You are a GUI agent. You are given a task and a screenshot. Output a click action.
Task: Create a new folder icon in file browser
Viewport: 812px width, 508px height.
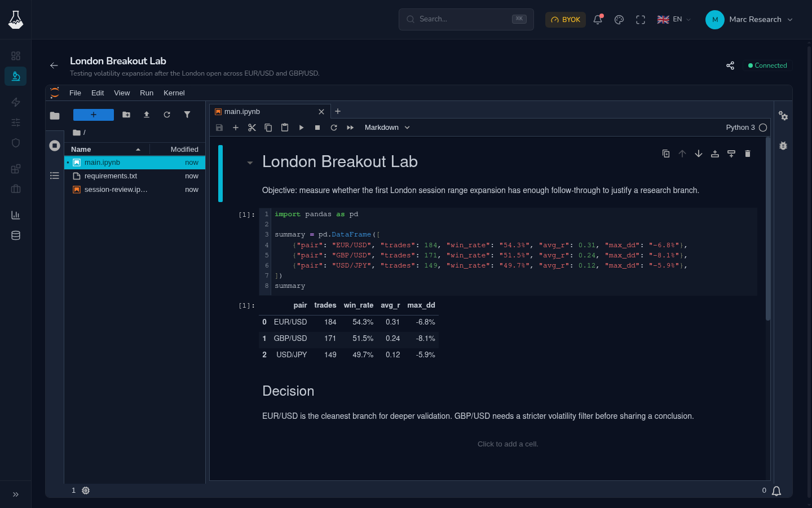(126, 115)
